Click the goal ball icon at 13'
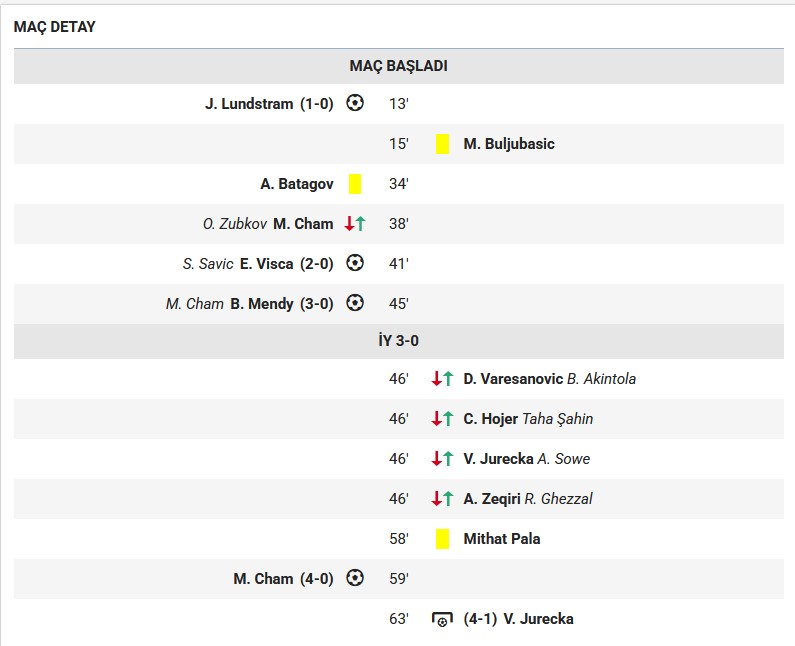This screenshot has width=795, height=646. pyautogui.click(x=355, y=103)
